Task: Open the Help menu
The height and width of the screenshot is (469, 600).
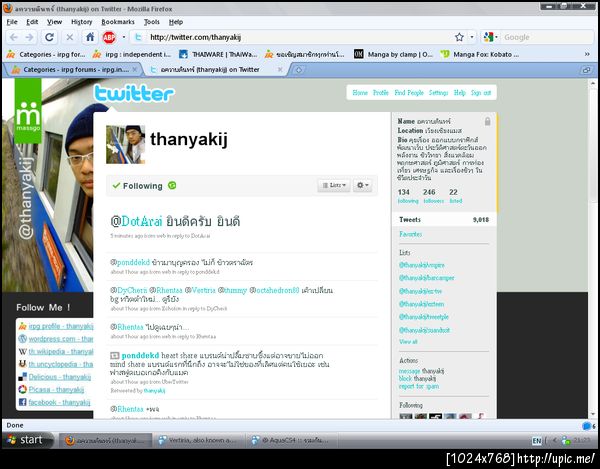Action: 176,22
